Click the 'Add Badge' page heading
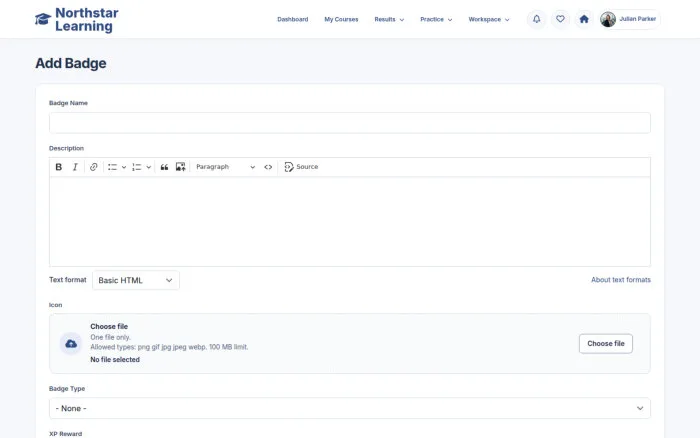Screen dimensions: 700x438 pyautogui.click(x=71, y=63)
